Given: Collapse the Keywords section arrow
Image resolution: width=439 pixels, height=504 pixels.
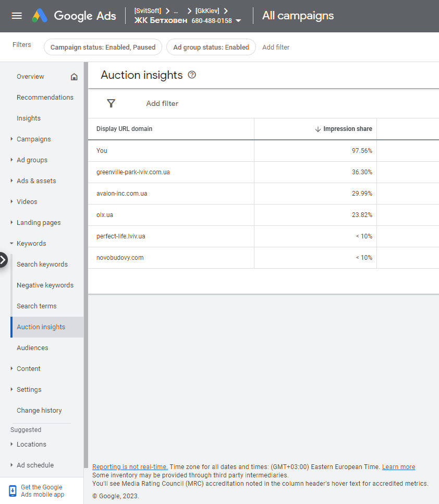Looking at the screenshot, I should tap(11, 243).
